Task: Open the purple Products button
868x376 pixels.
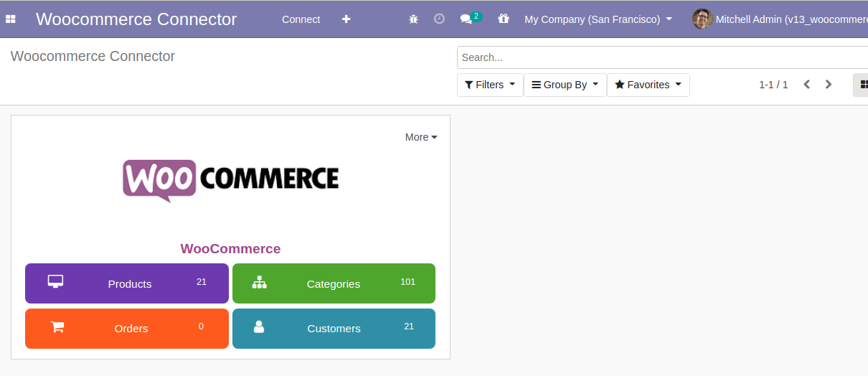Action: pos(127,283)
